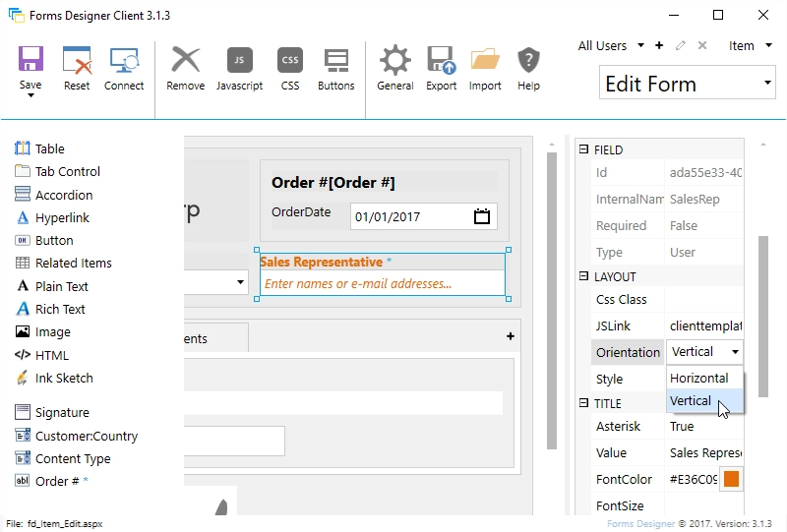Image resolution: width=787 pixels, height=532 pixels.
Task: Select Vertical orientation option
Action: point(691,401)
